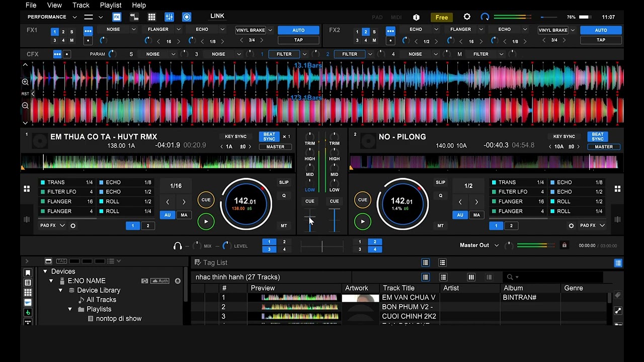Screen dimensions: 644x362
Task: Select the nontop di show playlist
Action: (x=119, y=319)
